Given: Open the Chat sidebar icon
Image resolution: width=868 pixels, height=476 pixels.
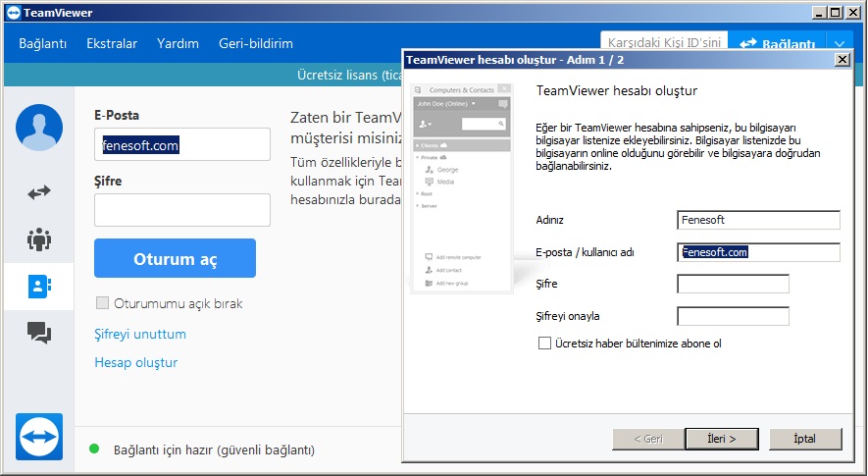Looking at the screenshot, I should point(39,333).
